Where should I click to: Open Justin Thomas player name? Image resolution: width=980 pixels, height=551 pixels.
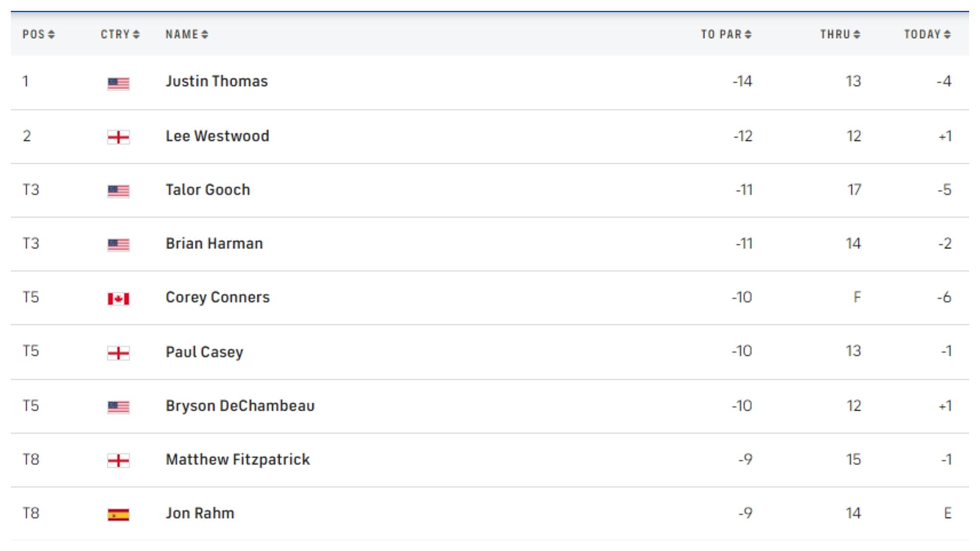point(216,81)
